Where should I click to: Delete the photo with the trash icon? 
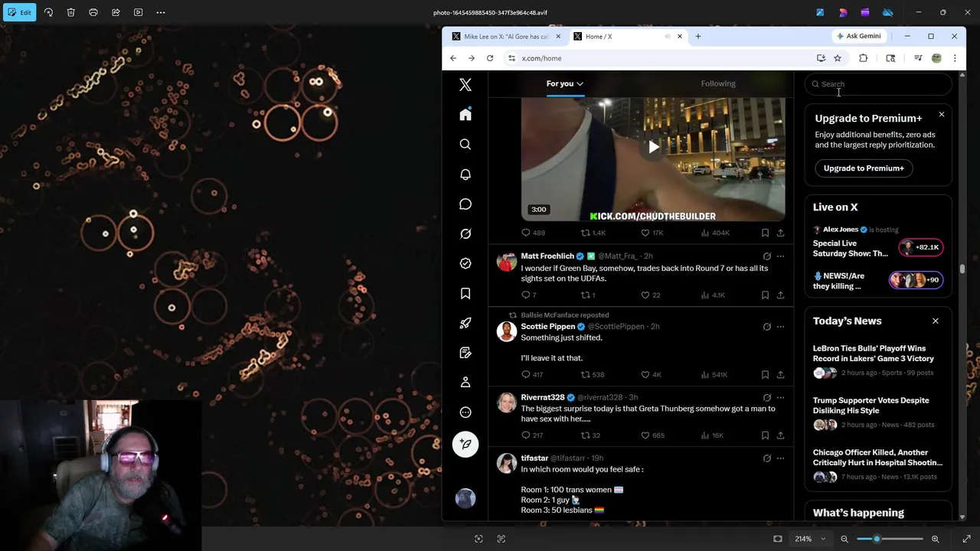point(70,12)
